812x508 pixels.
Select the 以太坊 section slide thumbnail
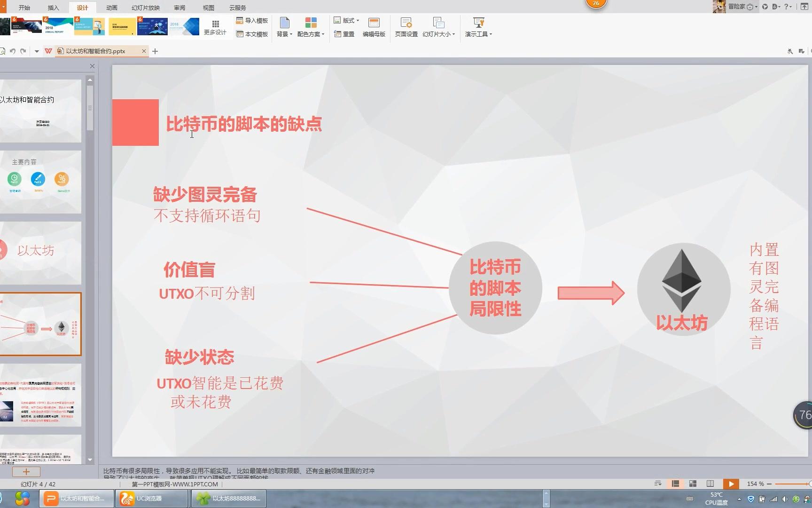point(40,253)
